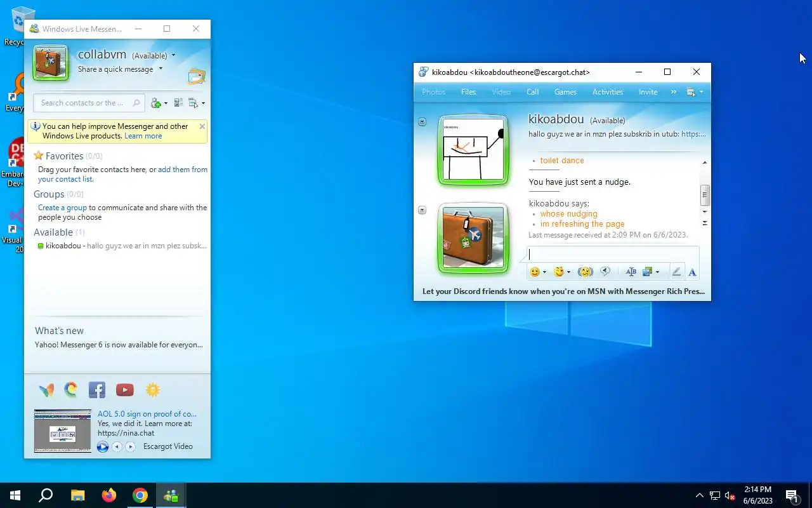Open the chat window options menu icon

[691, 92]
